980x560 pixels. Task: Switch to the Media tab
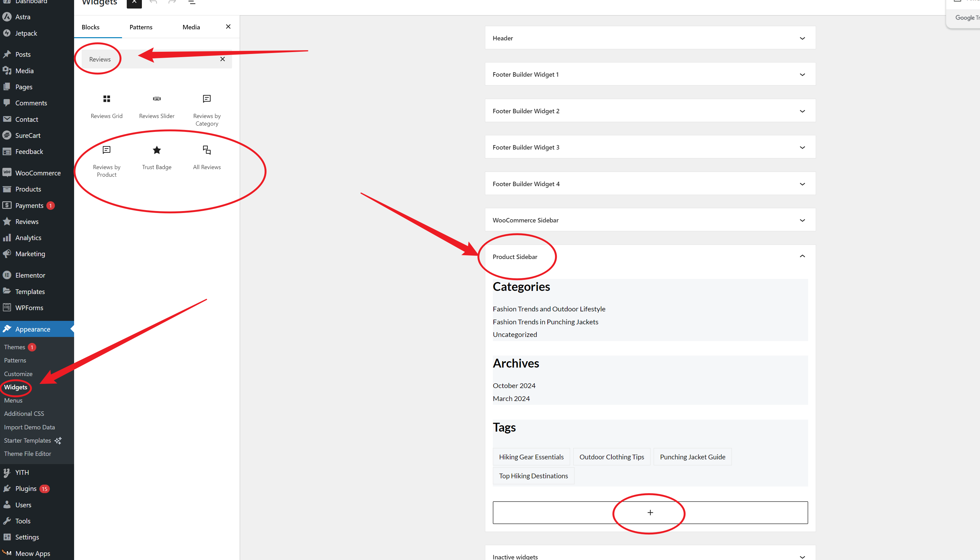191,27
